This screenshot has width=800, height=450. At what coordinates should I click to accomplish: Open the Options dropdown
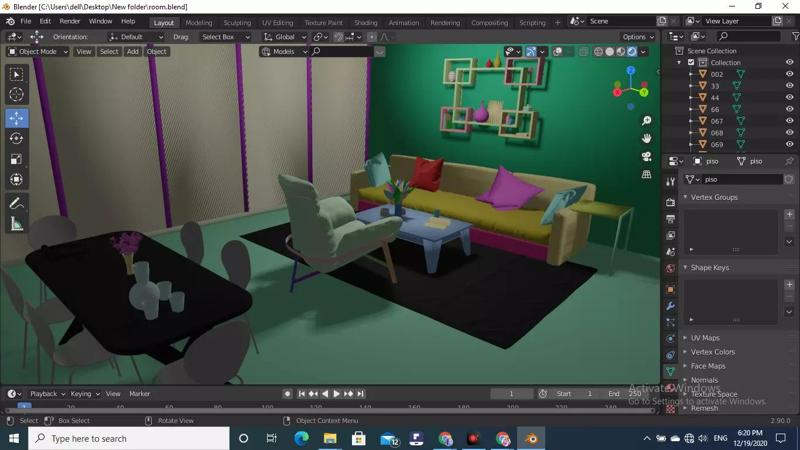[x=637, y=37]
